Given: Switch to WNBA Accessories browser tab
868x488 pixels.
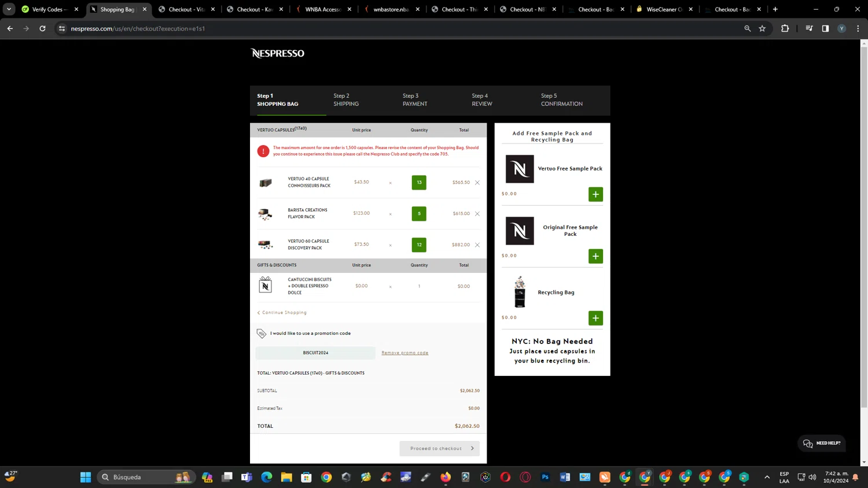Looking at the screenshot, I should point(324,9).
